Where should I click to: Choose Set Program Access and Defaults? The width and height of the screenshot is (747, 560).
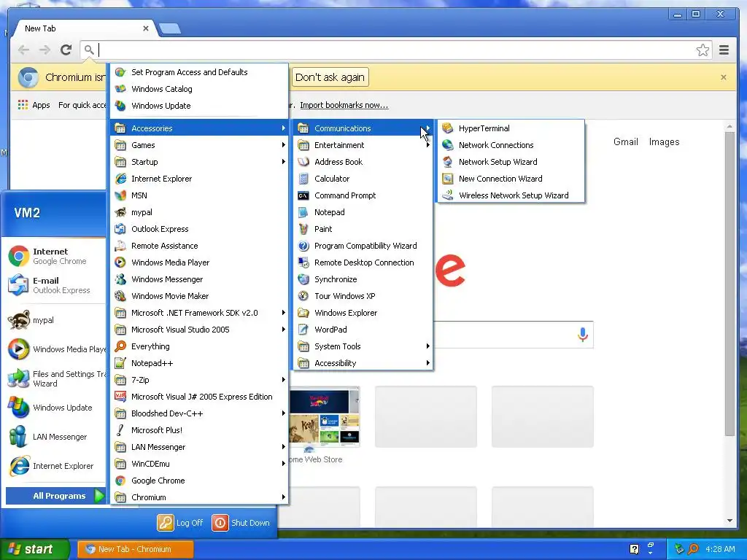point(199,72)
